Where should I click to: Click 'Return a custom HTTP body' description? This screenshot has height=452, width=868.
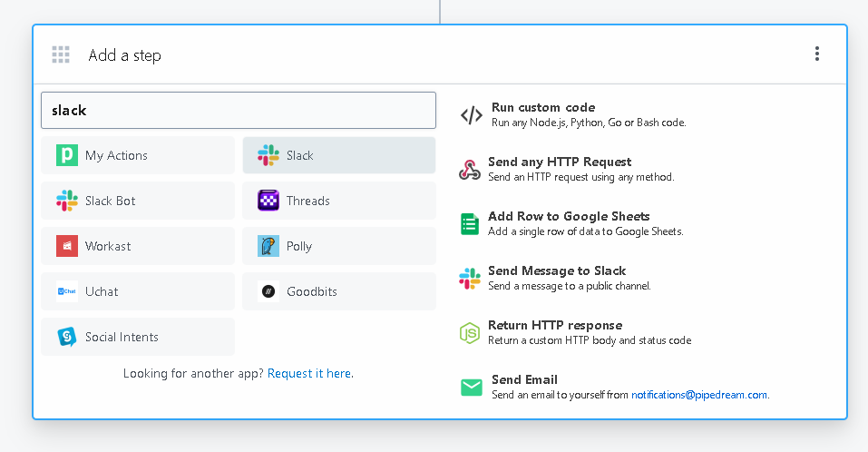[590, 340]
